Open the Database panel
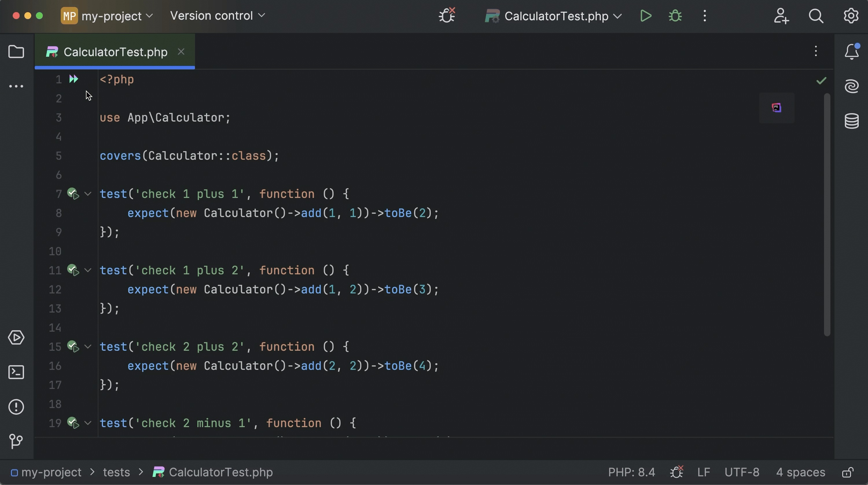 click(x=852, y=121)
